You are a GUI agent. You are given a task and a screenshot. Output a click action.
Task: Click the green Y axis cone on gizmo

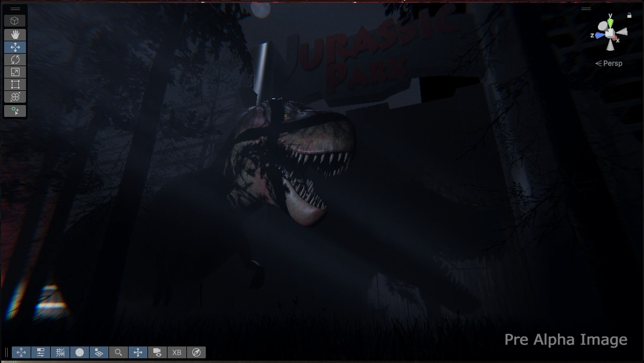pyautogui.click(x=610, y=23)
